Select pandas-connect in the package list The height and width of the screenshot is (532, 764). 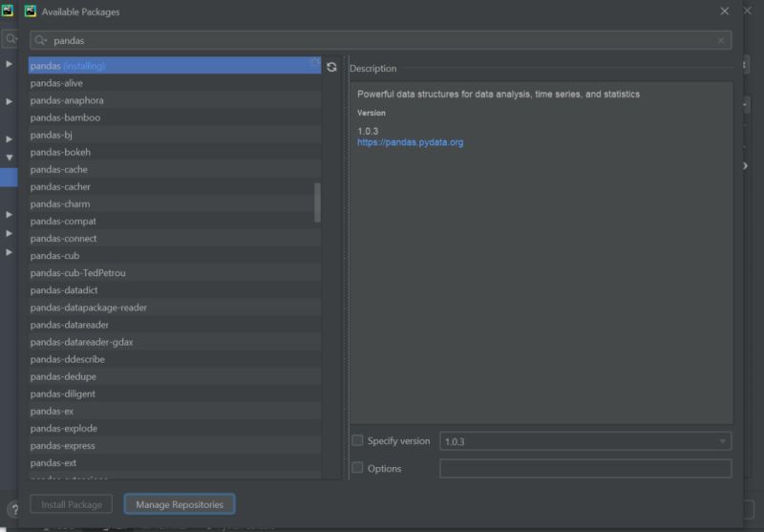(x=175, y=238)
